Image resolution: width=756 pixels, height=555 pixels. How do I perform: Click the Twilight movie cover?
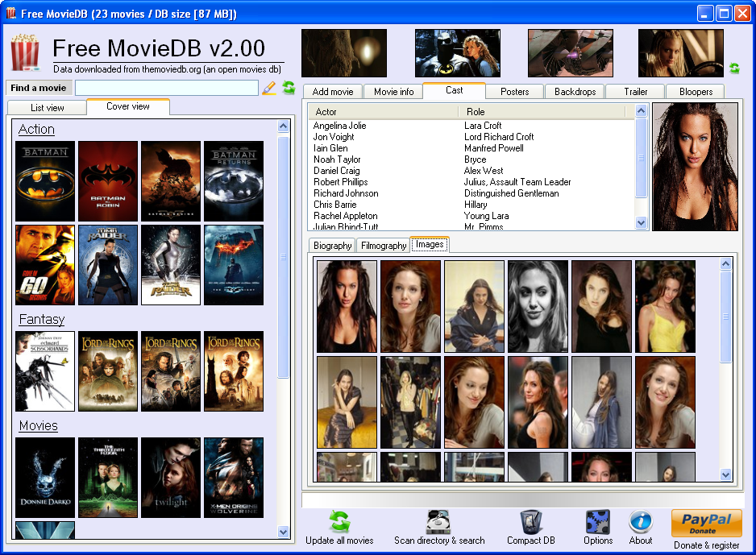click(x=171, y=478)
